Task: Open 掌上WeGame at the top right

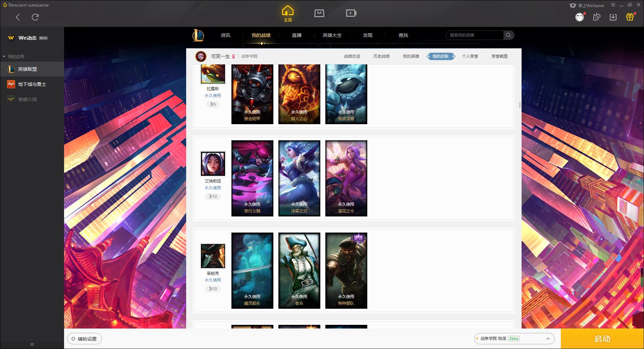Action: click(x=587, y=5)
